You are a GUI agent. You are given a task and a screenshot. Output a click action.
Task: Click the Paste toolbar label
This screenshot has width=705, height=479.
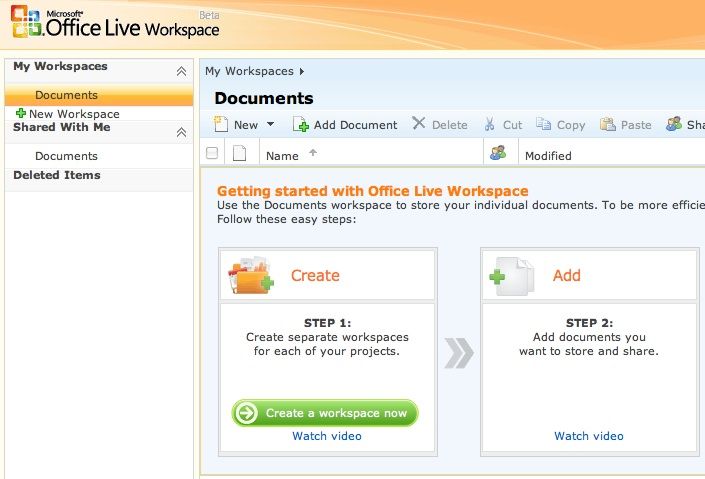[x=636, y=125]
